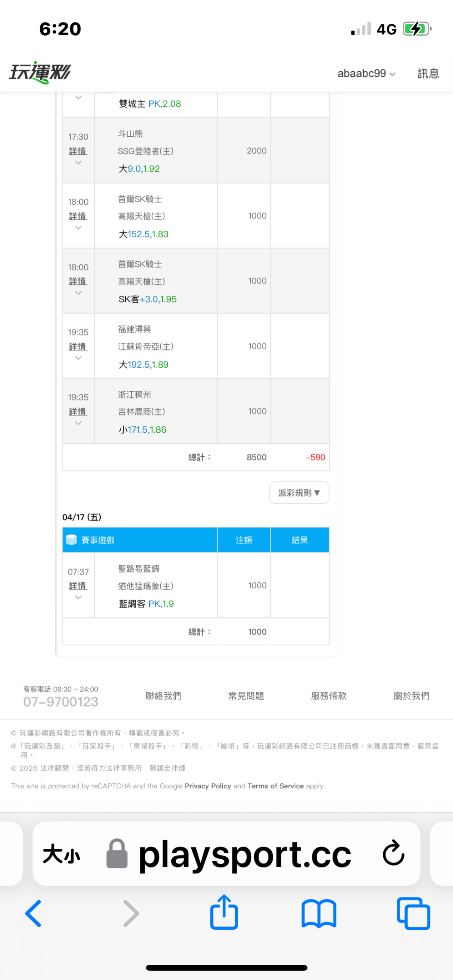
Task: Open 聯絡我們 footer link
Action: [163, 696]
